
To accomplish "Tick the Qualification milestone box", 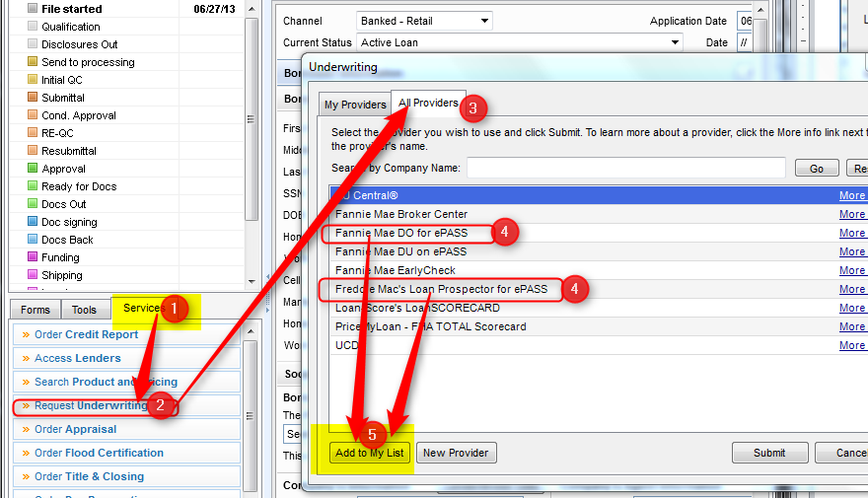I will (x=33, y=27).
